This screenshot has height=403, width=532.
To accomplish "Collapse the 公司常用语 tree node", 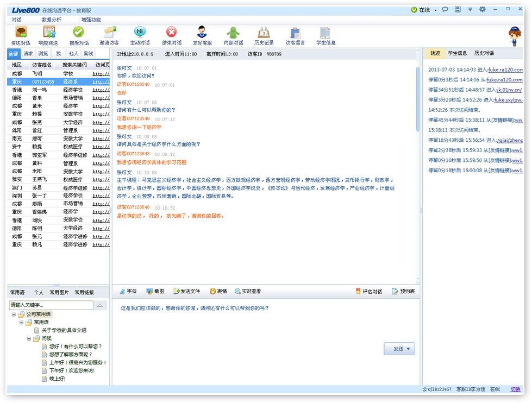I will pyautogui.click(x=14, y=314).
